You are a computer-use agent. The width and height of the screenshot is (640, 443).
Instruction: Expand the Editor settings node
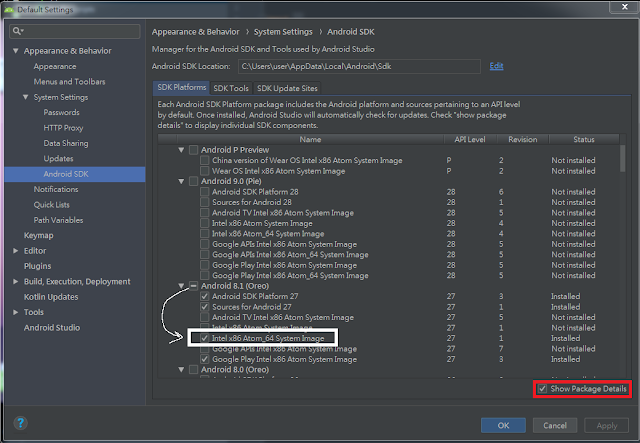point(16,251)
